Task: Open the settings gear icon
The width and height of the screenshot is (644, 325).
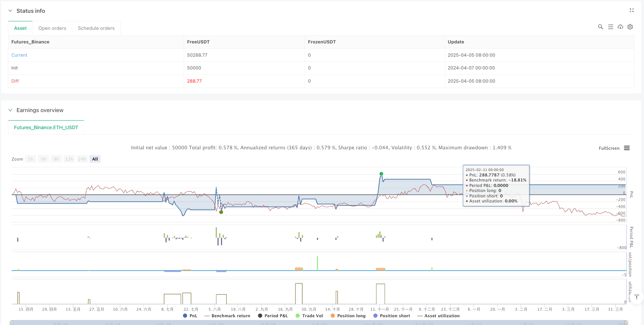Action: pos(630,27)
